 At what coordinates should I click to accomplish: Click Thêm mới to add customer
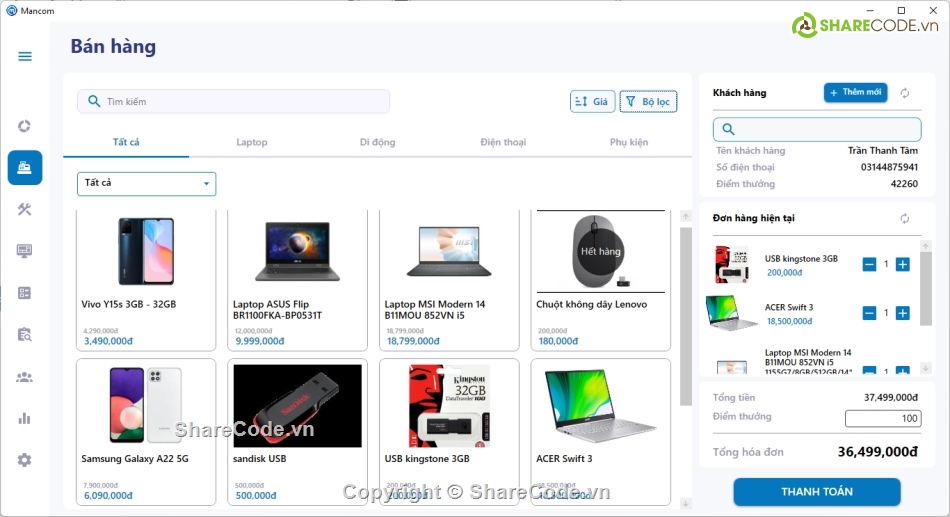[x=855, y=93]
